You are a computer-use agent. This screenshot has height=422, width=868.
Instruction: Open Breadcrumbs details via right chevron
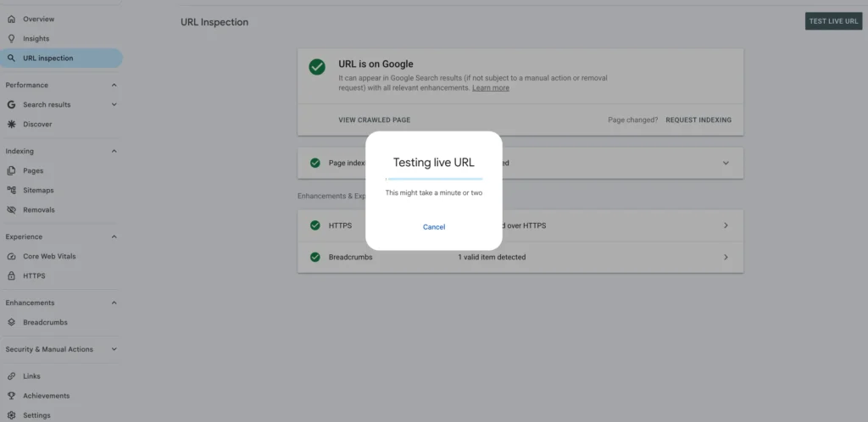point(726,257)
